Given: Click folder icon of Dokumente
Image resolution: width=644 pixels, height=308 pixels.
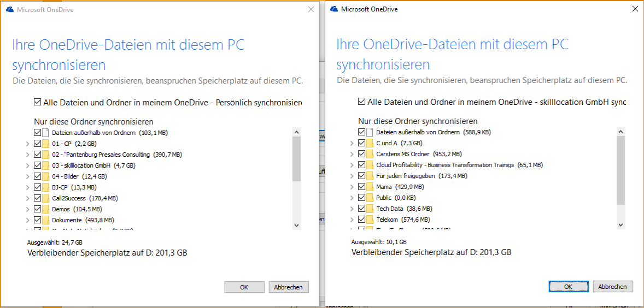Looking at the screenshot, I should coord(46,220).
